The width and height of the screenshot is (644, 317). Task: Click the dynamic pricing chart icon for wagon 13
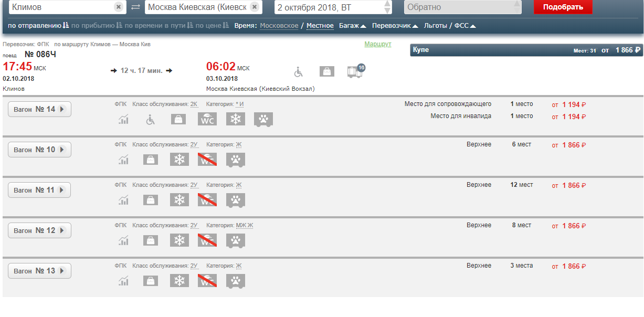pyautogui.click(x=123, y=281)
